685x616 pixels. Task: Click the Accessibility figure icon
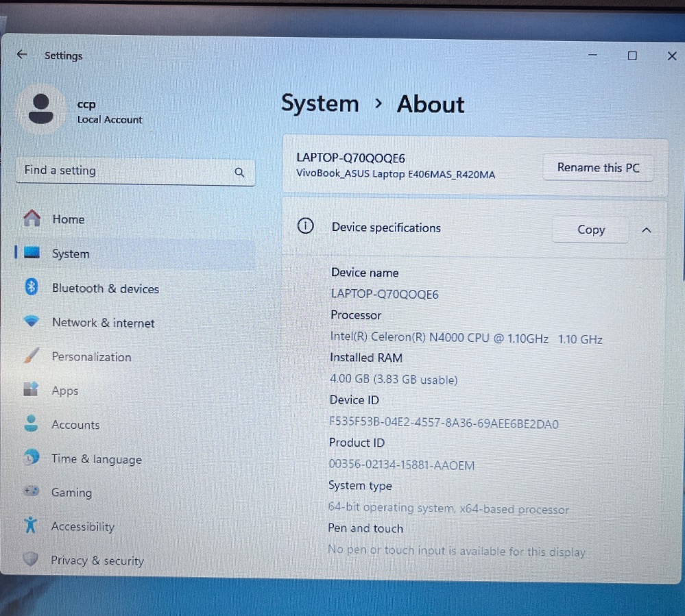point(31,526)
